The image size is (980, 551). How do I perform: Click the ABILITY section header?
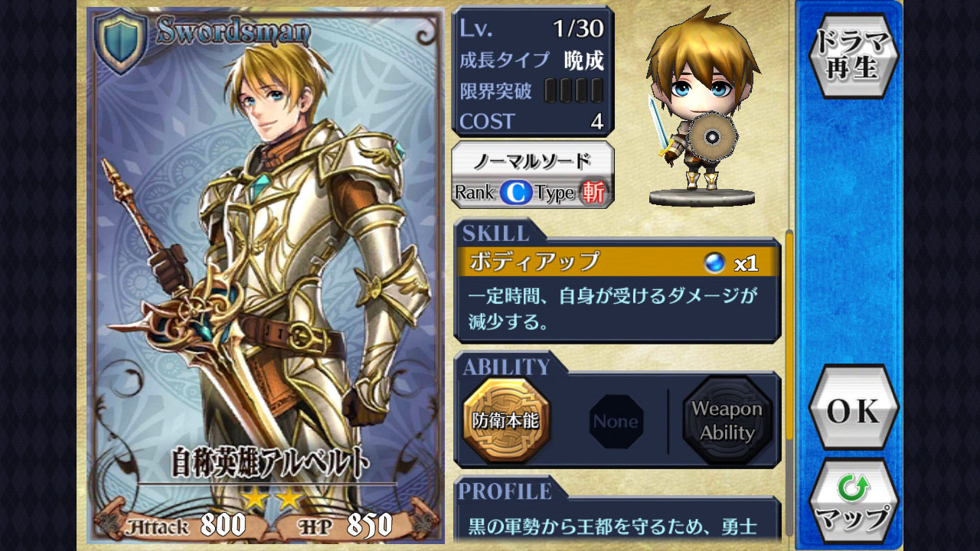tap(506, 367)
